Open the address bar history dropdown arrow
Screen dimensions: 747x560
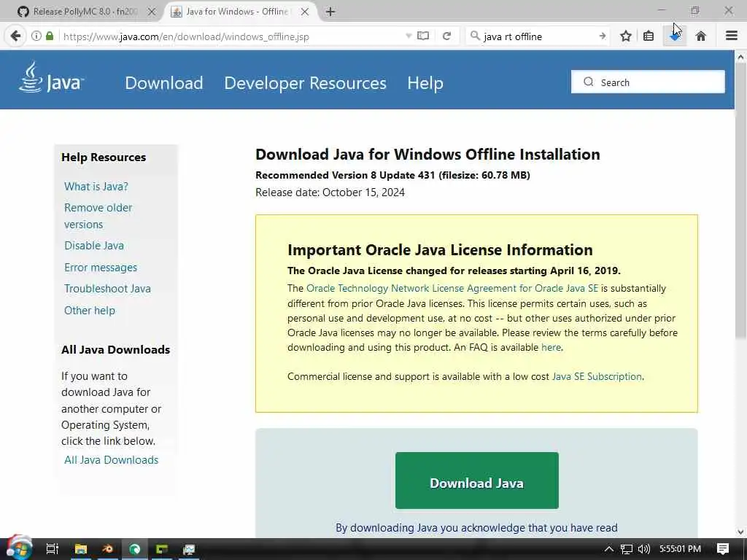tap(409, 36)
